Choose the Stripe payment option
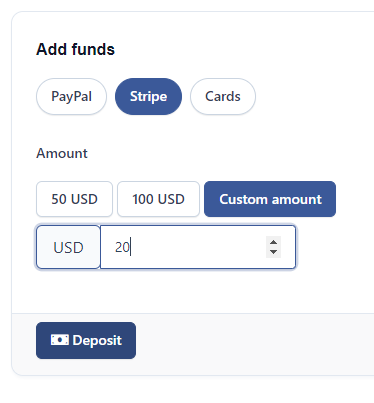 point(148,97)
